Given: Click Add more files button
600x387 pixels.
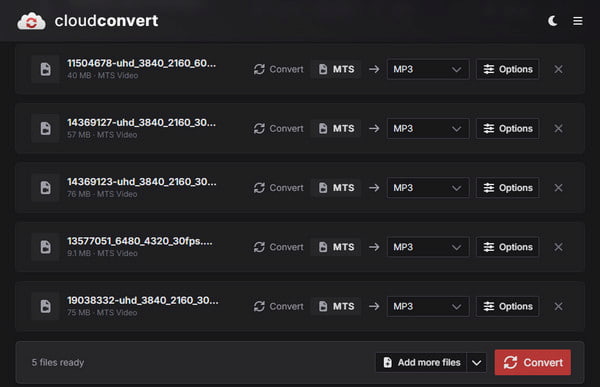Looking at the screenshot, I should pyautogui.click(x=421, y=363).
